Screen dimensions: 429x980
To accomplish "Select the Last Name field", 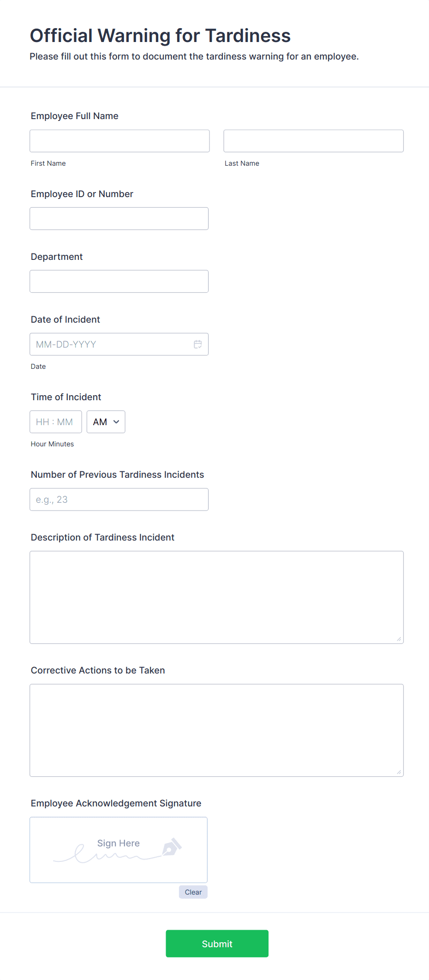I will pyautogui.click(x=313, y=141).
